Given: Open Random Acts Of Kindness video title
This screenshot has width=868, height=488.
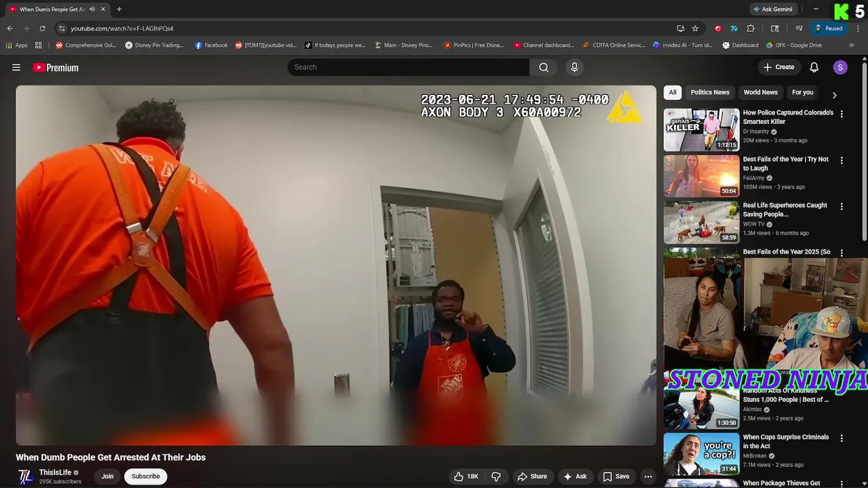Looking at the screenshot, I should tap(786, 395).
